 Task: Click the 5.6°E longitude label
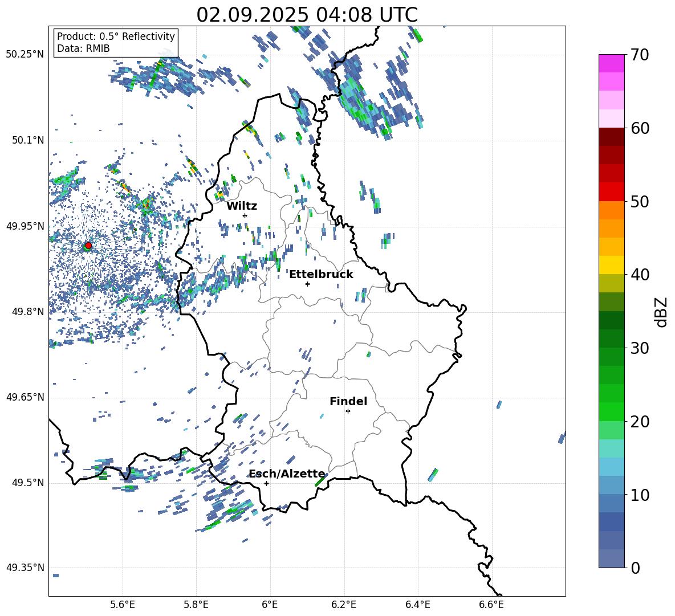(123, 605)
